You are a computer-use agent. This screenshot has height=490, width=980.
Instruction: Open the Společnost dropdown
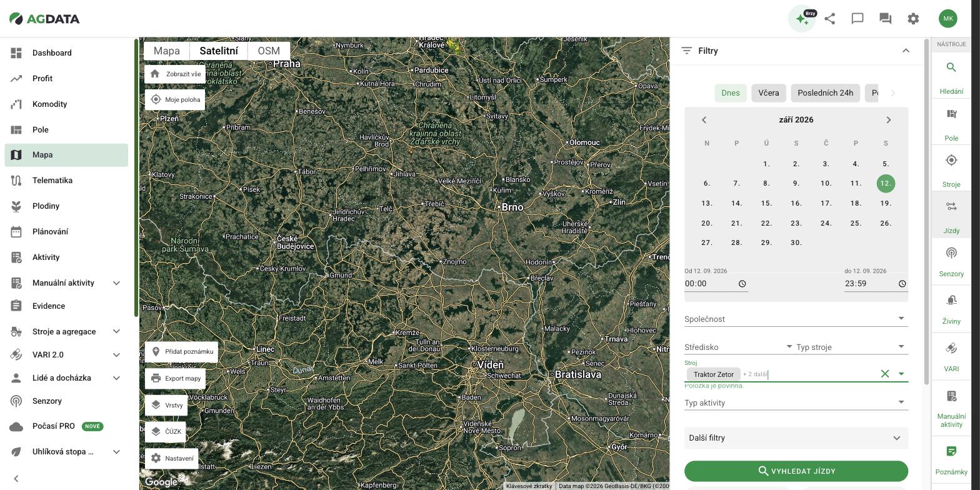click(796, 319)
